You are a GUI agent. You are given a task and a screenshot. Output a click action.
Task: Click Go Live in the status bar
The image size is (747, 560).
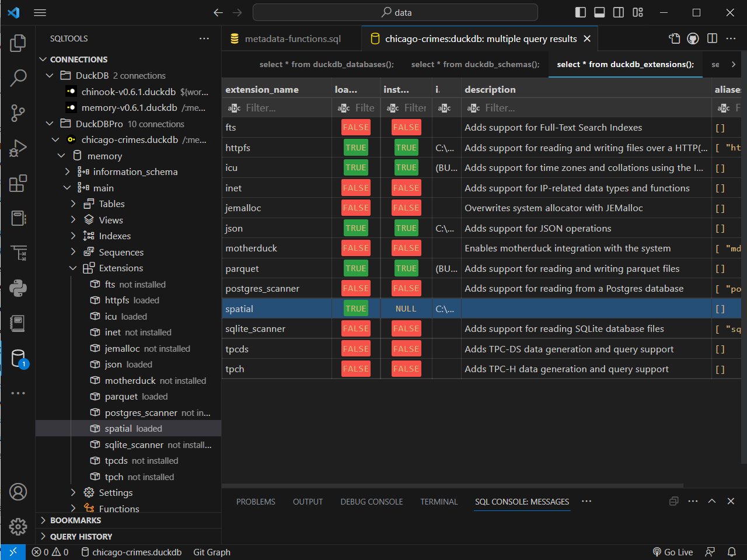pos(673,552)
